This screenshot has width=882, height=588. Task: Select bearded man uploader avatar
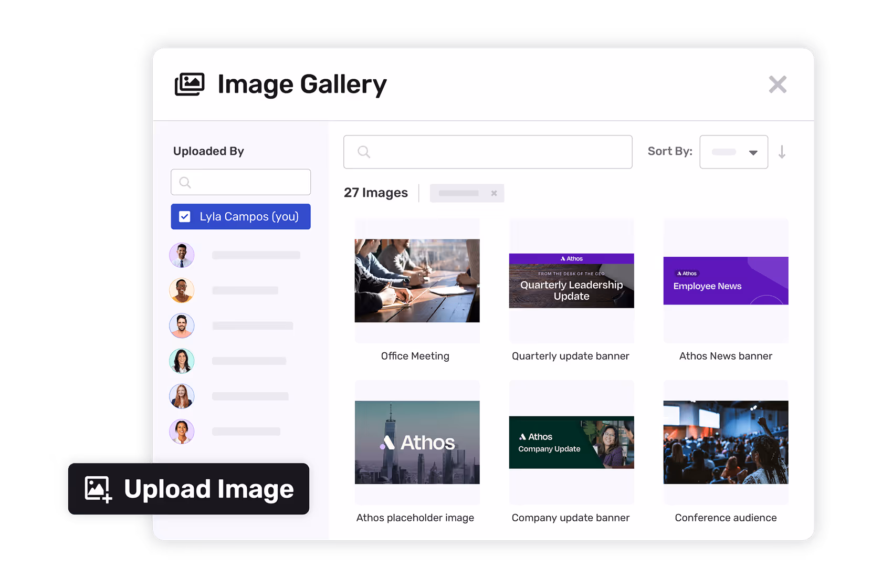click(182, 325)
